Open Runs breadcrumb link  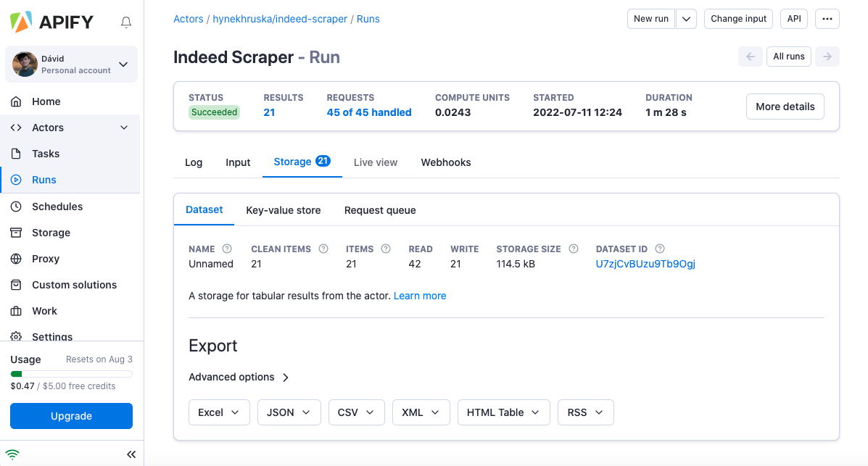[x=368, y=19]
